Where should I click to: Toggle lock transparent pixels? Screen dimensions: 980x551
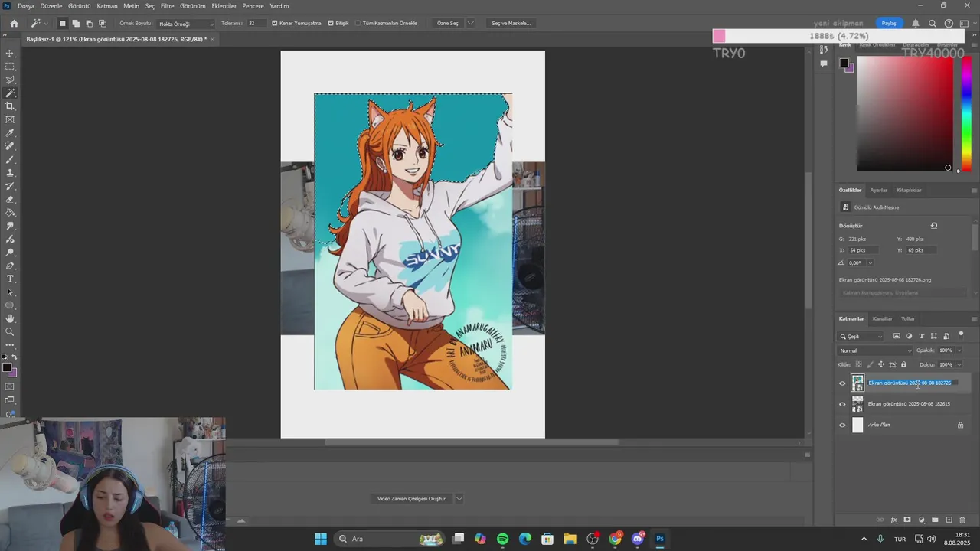pos(858,364)
